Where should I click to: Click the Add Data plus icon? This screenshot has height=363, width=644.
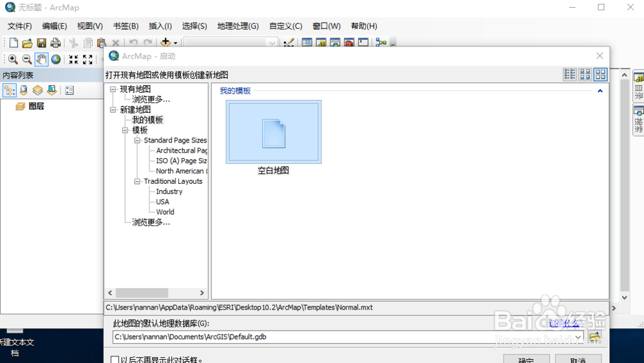[x=166, y=42]
